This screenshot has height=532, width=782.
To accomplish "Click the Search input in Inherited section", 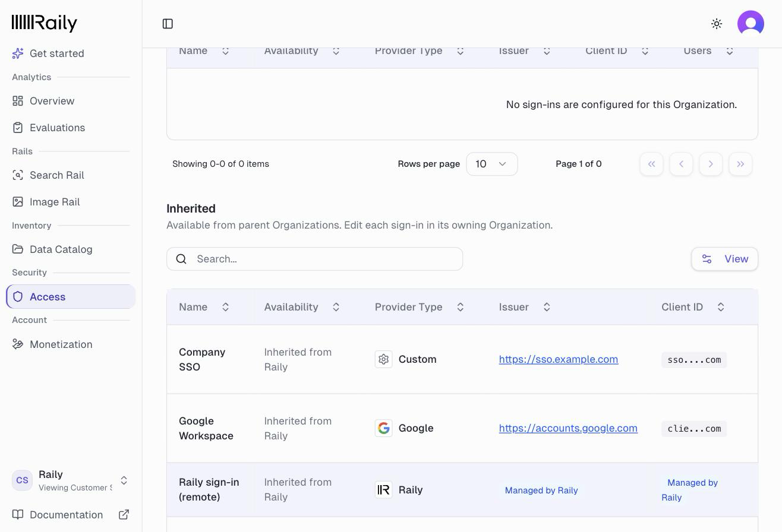I will (314, 259).
